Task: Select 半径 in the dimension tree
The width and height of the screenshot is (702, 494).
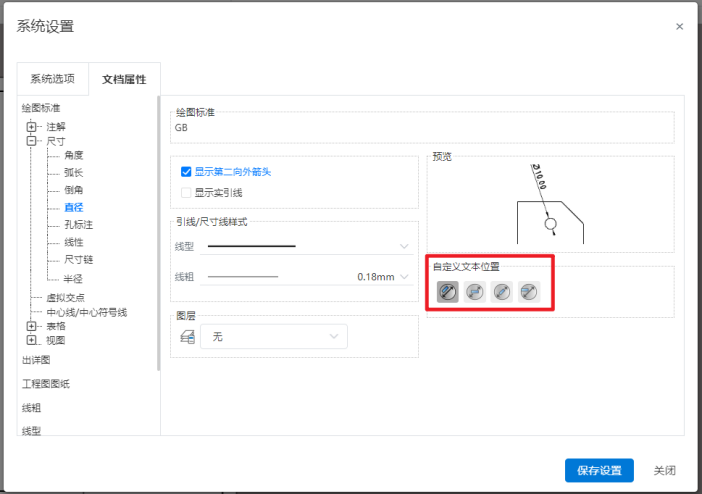Action: point(73,278)
